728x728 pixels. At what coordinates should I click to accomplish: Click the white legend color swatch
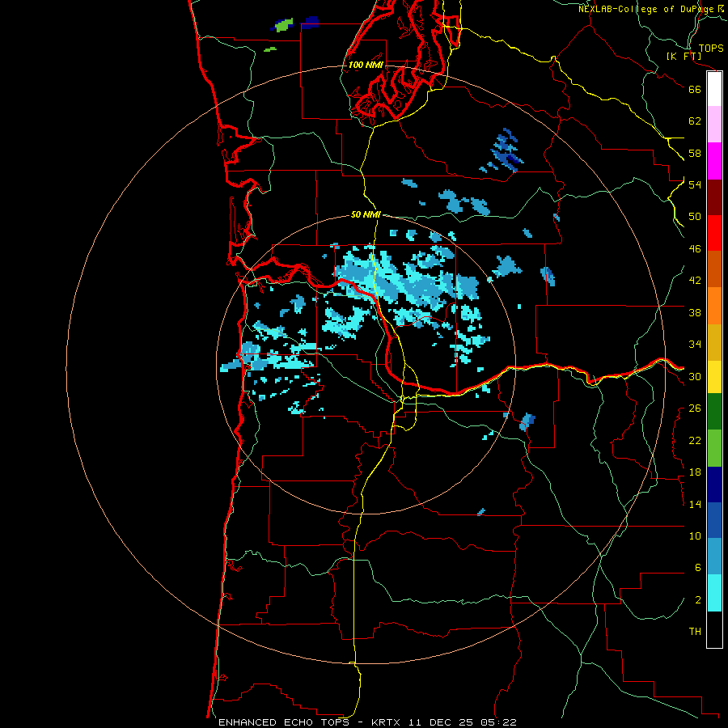[x=714, y=89]
